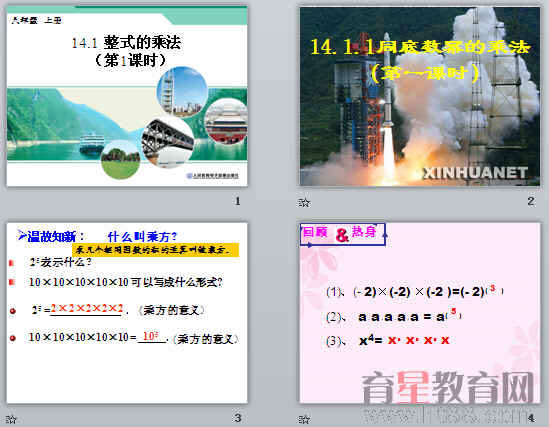The image size is (549, 427).
Task: Click the 回顾 & 热身 title box
Action: 343,234
